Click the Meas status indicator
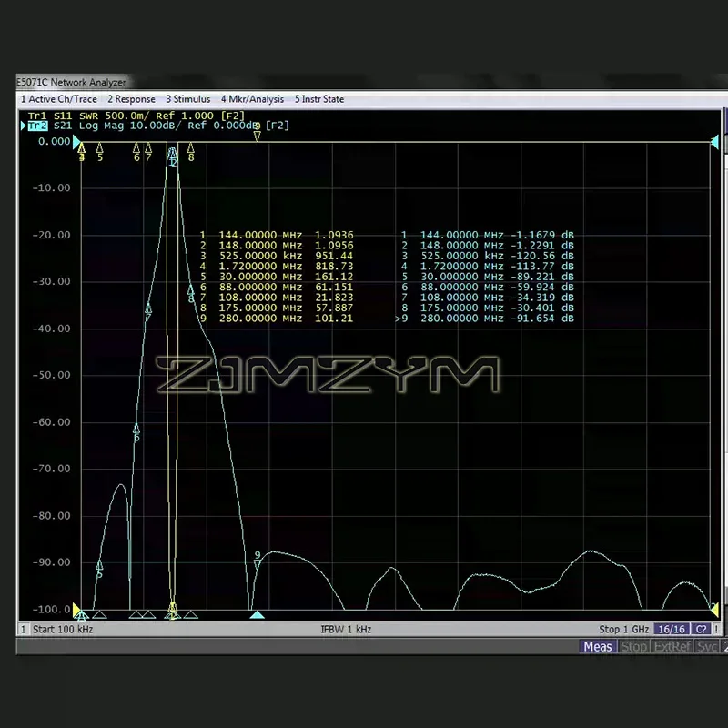The image size is (728, 728). click(598, 646)
